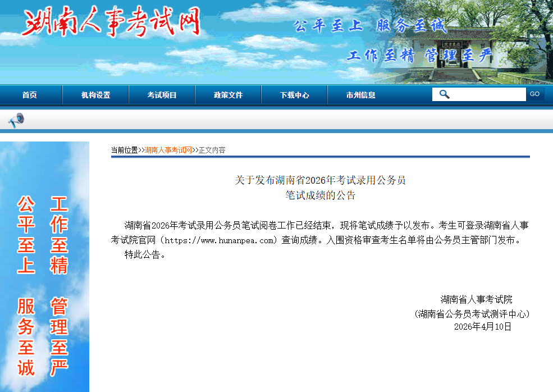
Task: Click the announcement title about 2026 笔试成绩
Action: pos(322,188)
